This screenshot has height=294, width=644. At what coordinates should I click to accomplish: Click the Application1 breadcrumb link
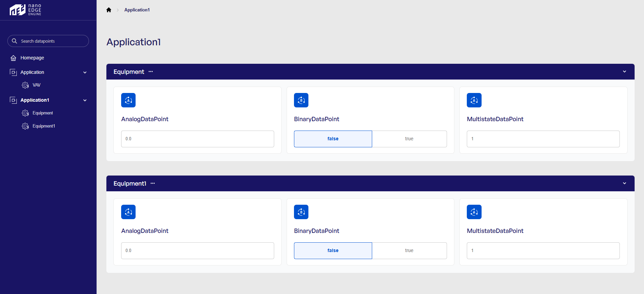[137, 10]
